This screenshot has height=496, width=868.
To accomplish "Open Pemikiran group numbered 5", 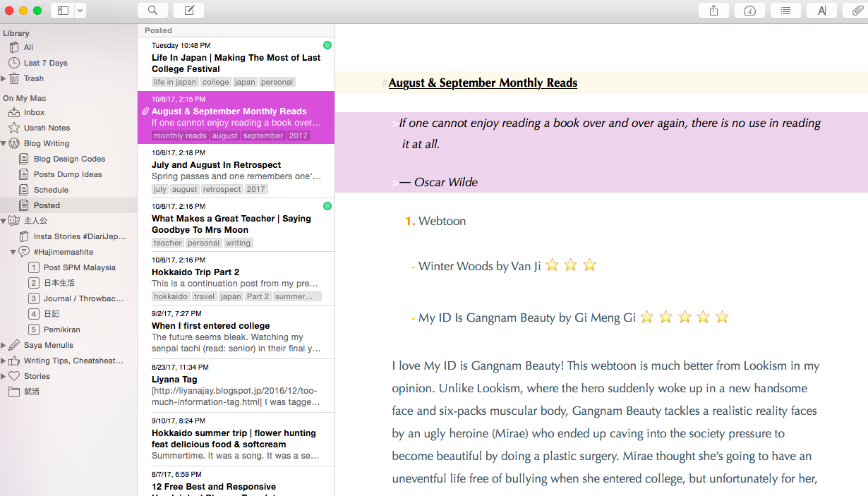I will [x=53, y=329].
